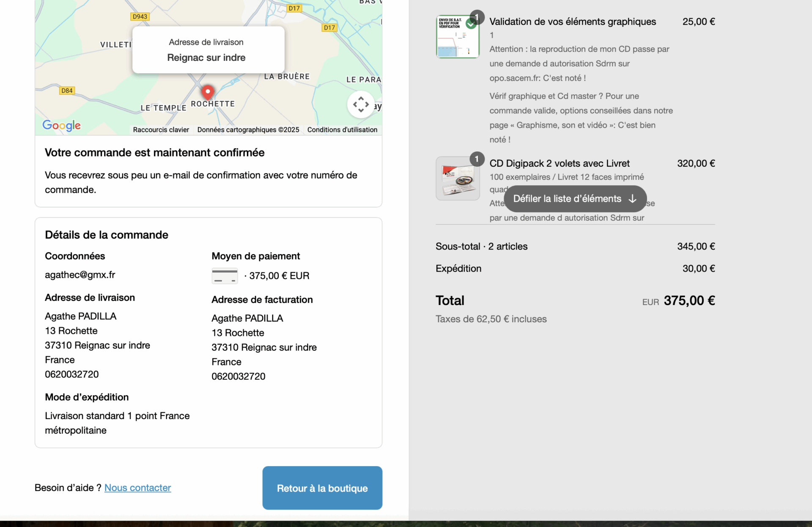This screenshot has width=812, height=527.
Task: Click the CD Digipack product thumbnail
Action: click(x=458, y=178)
